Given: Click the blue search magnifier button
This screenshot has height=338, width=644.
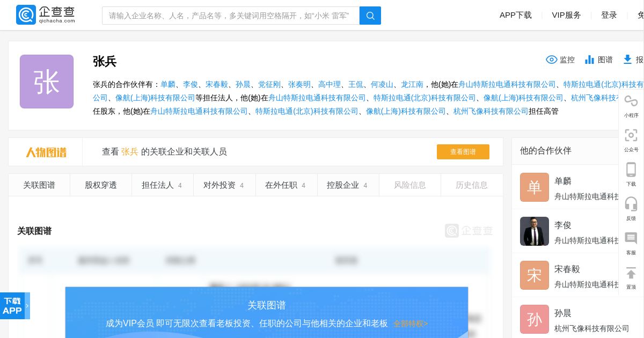Looking at the screenshot, I should 370,16.
